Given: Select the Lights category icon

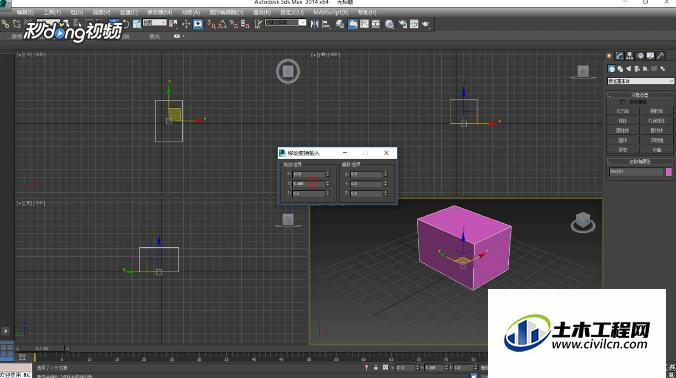Looking at the screenshot, I should 629,69.
